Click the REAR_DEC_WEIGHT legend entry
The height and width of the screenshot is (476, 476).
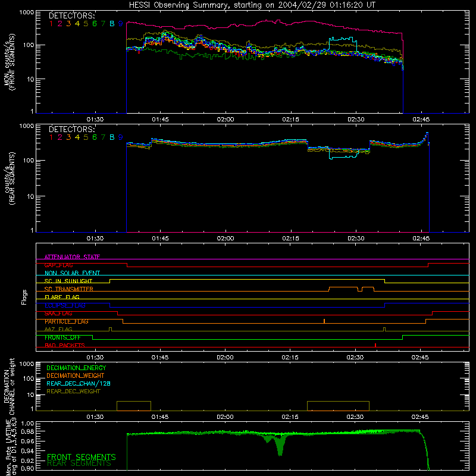(73, 392)
